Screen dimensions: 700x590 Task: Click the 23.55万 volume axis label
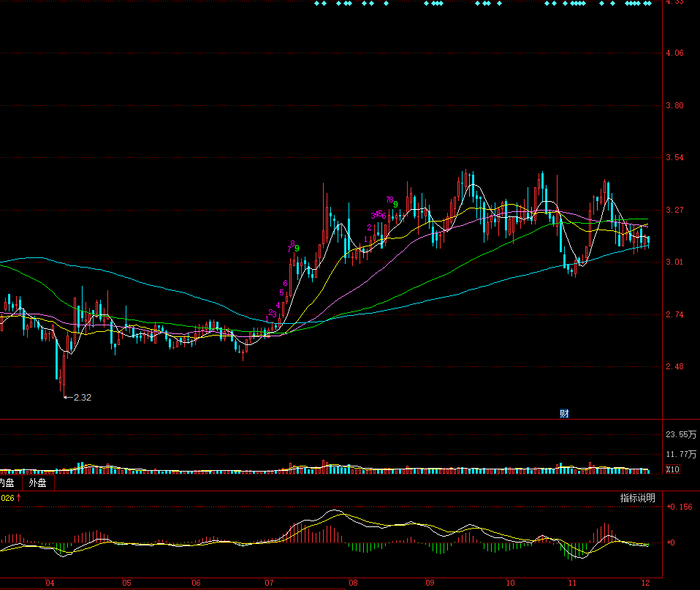[681, 434]
